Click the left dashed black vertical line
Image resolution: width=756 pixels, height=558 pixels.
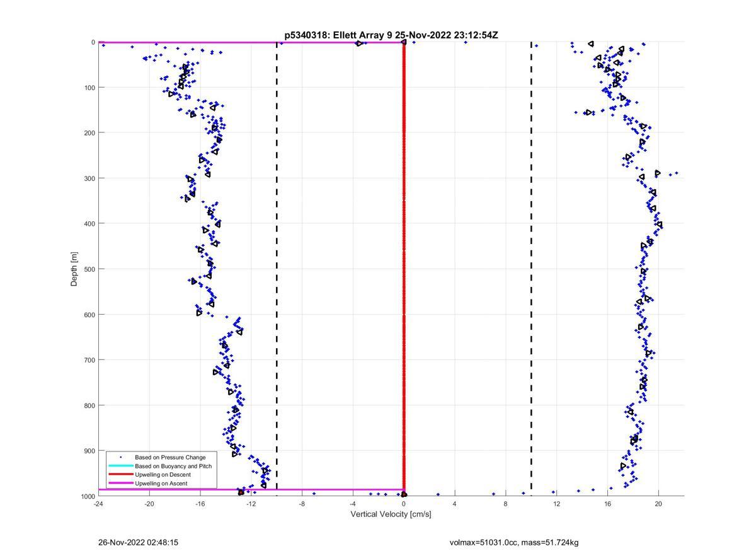(x=277, y=265)
